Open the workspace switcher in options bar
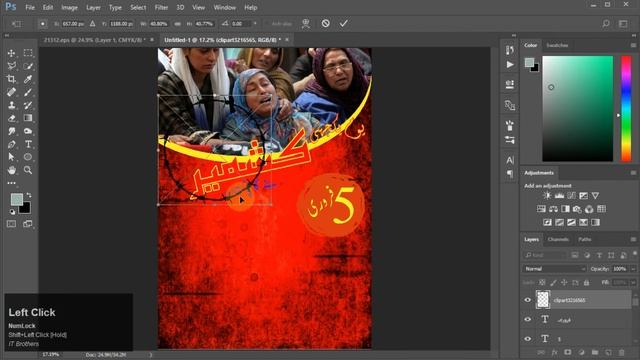 click(623, 24)
